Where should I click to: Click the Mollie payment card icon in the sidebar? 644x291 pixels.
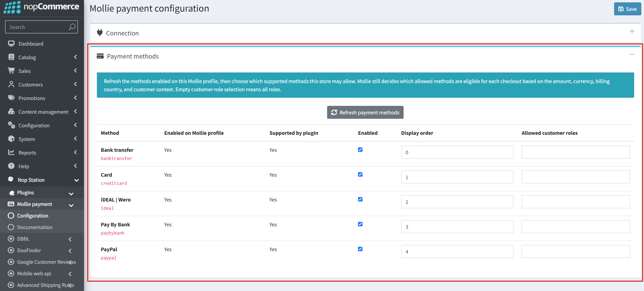(x=11, y=204)
